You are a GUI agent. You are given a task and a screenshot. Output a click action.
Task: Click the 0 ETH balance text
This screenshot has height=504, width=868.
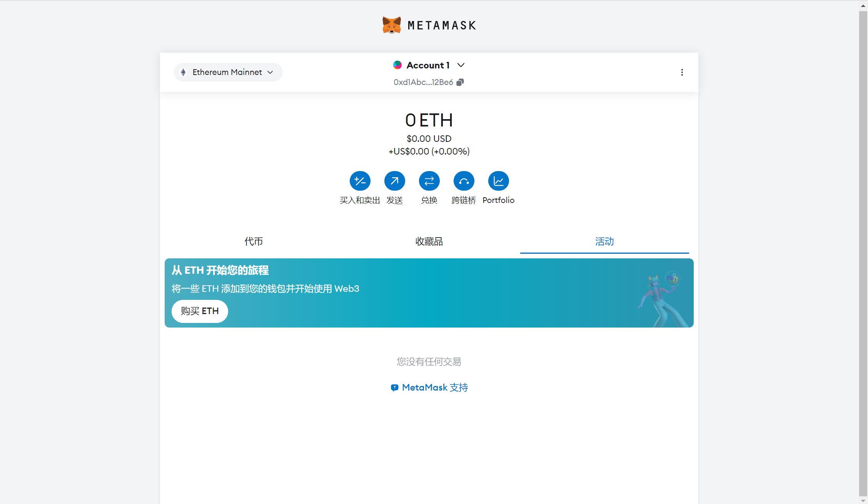point(429,120)
